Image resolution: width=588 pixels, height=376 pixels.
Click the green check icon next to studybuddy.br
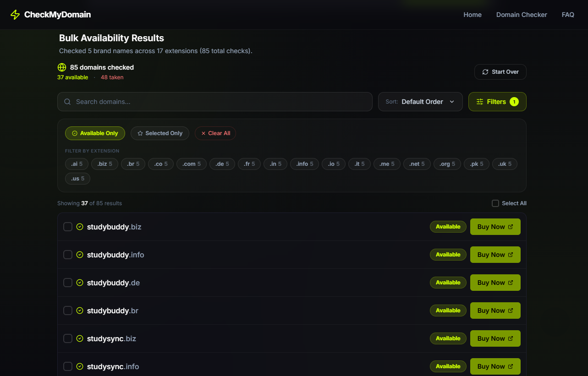click(x=80, y=311)
